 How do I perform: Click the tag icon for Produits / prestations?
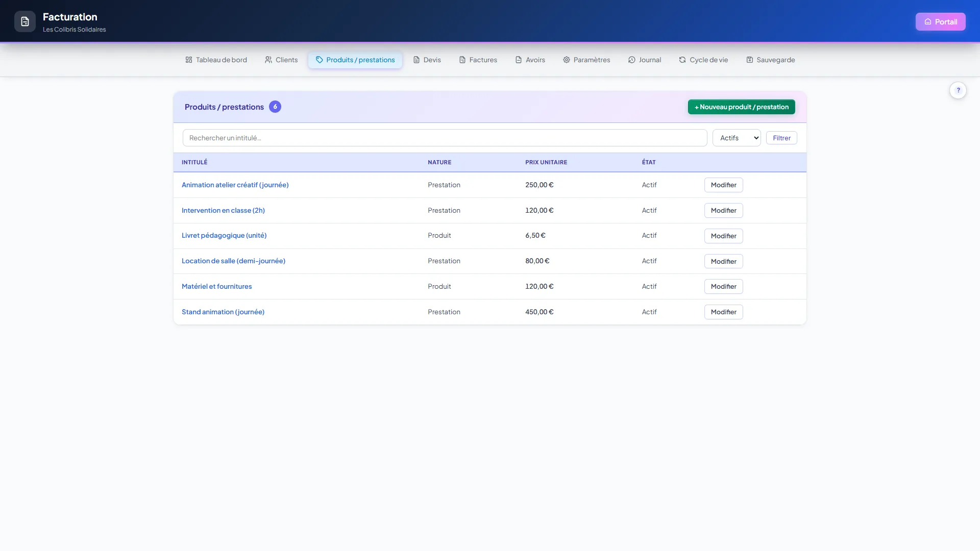320,60
